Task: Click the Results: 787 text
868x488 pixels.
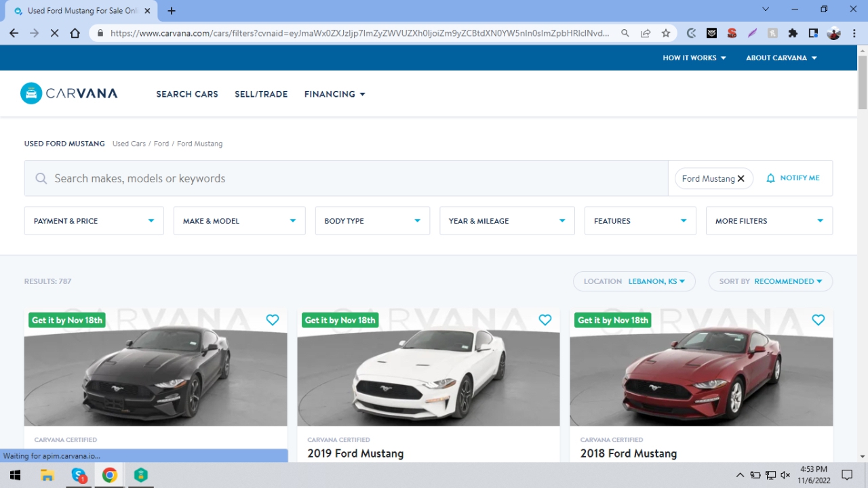Action: click(47, 281)
